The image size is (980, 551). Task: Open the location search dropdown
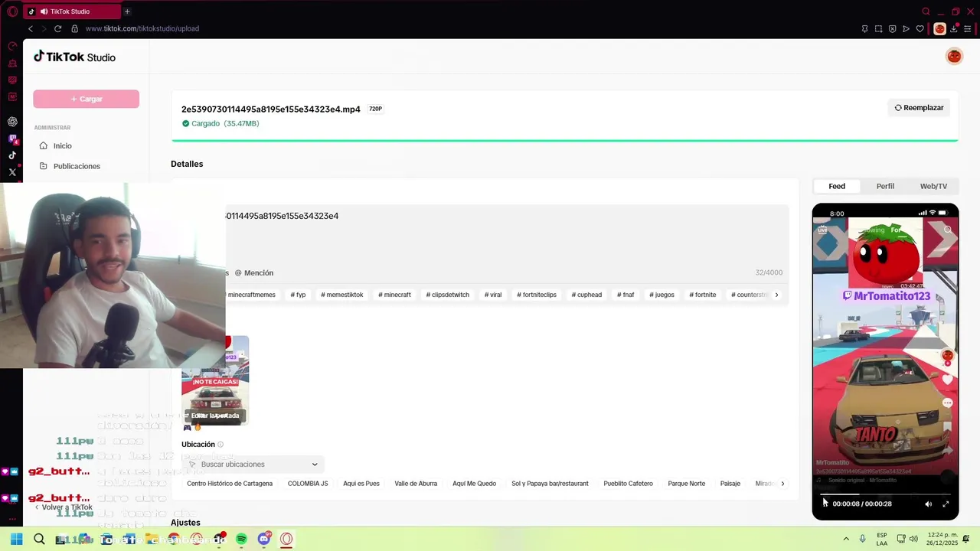(x=253, y=464)
